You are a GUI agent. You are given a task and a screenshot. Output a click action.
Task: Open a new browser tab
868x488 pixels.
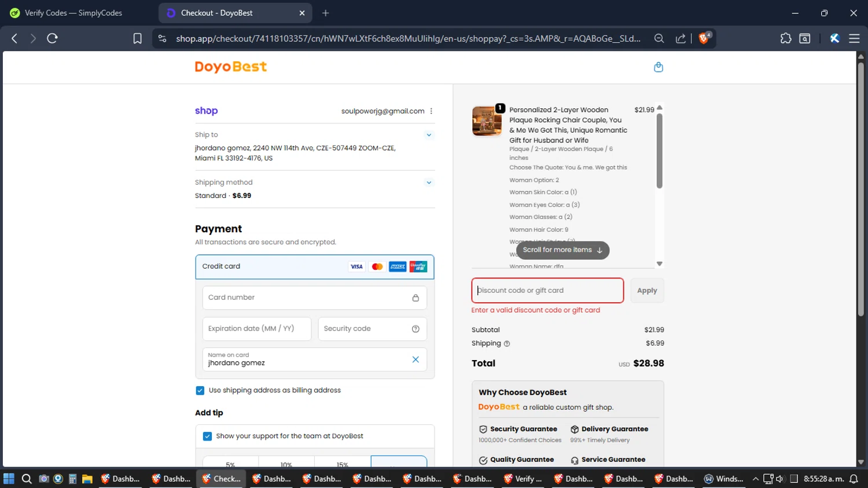click(326, 13)
